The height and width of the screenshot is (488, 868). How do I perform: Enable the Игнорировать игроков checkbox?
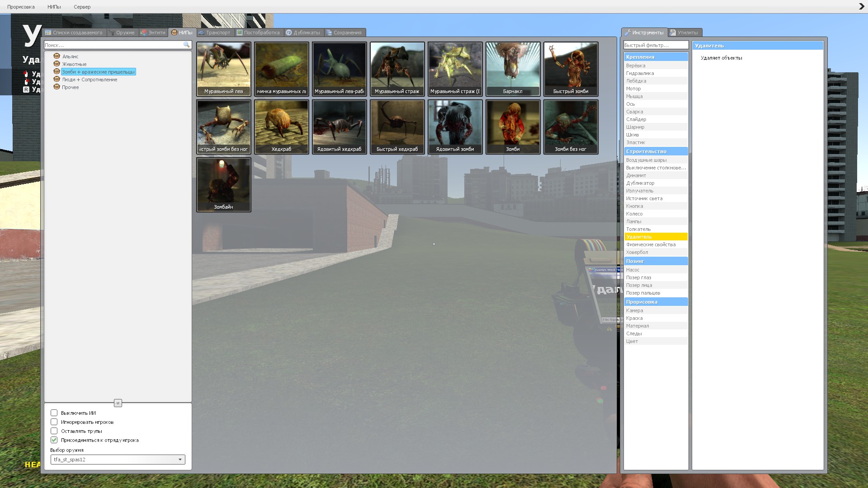click(54, 422)
